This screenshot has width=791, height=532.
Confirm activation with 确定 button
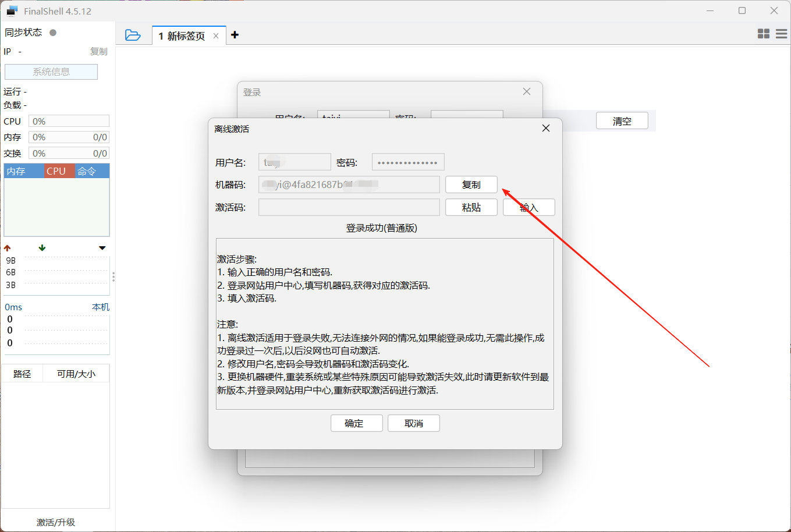[356, 423]
